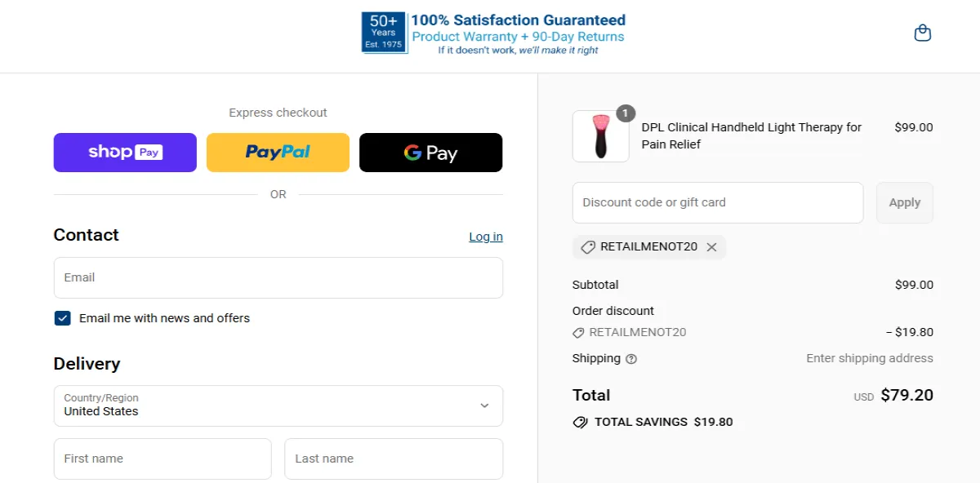Click the Delivery section heading
Screen dimensions: 980x483
(x=87, y=364)
